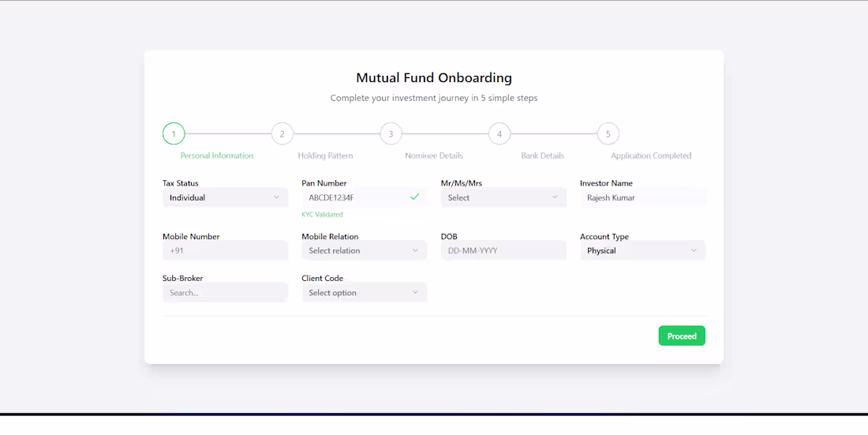Viewport: 868px width, 435px height.
Task: Jump to step 4 circle
Action: 499,133
